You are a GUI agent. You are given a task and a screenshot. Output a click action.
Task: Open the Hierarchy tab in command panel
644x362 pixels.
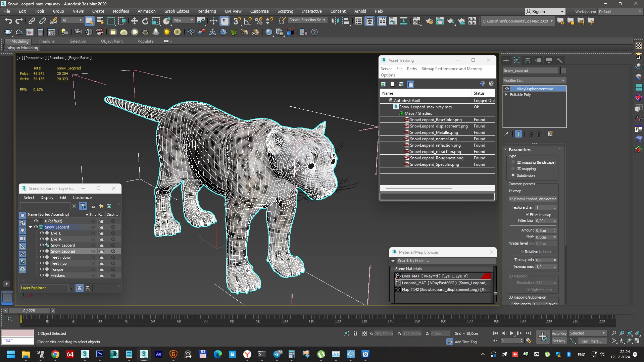[x=528, y=60]
